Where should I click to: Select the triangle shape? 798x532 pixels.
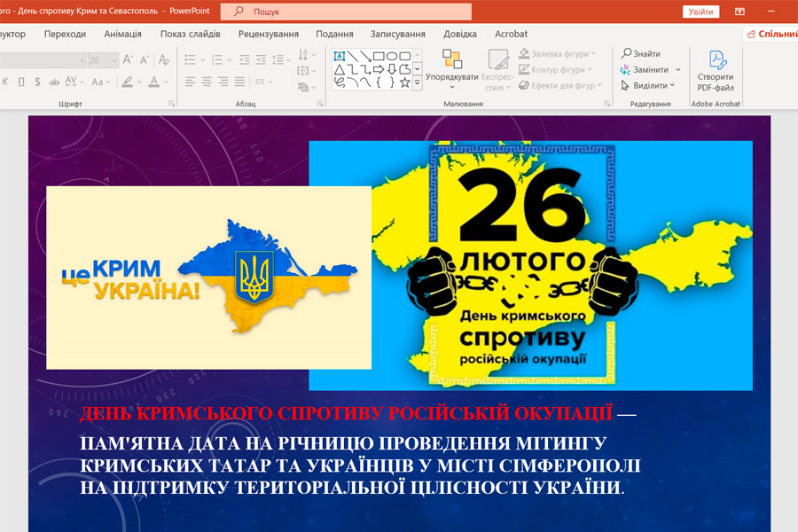[x=340, y=69]
